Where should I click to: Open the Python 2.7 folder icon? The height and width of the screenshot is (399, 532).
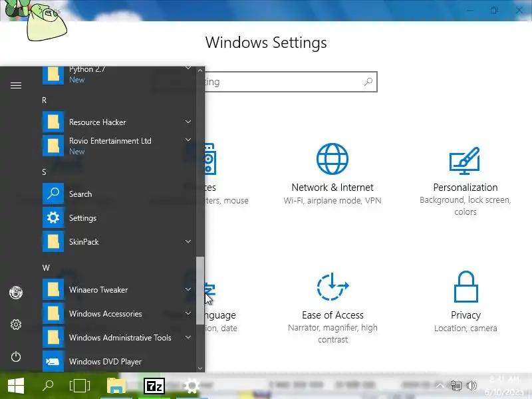tap(53, 74)
